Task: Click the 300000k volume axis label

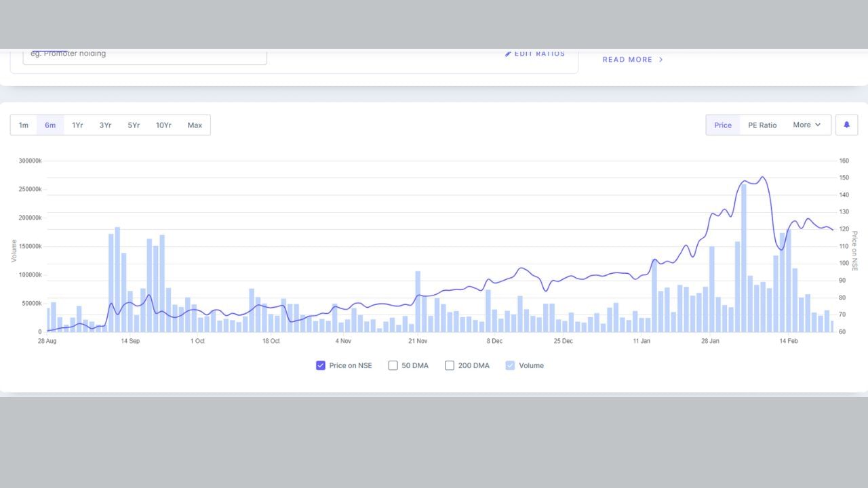Action: [30, 161]
